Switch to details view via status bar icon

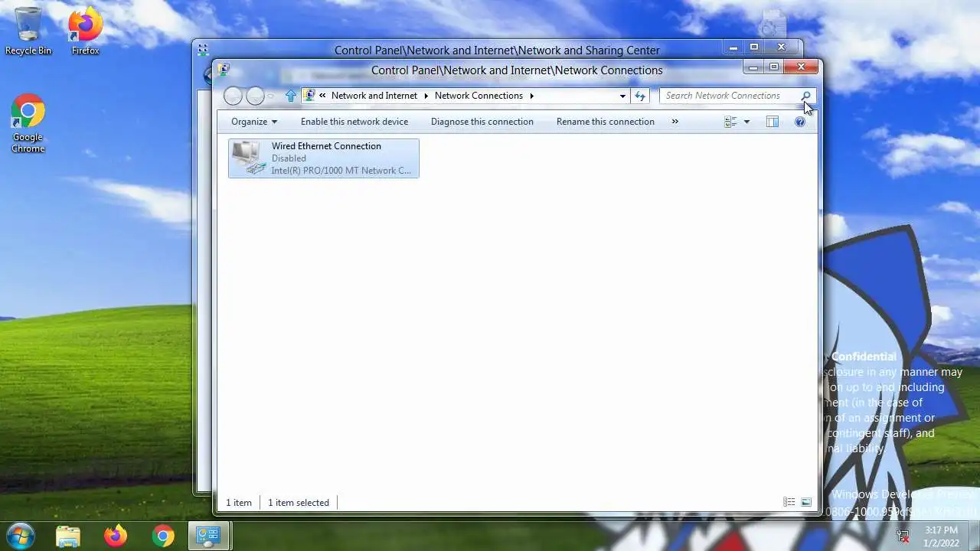coord(789,502)
